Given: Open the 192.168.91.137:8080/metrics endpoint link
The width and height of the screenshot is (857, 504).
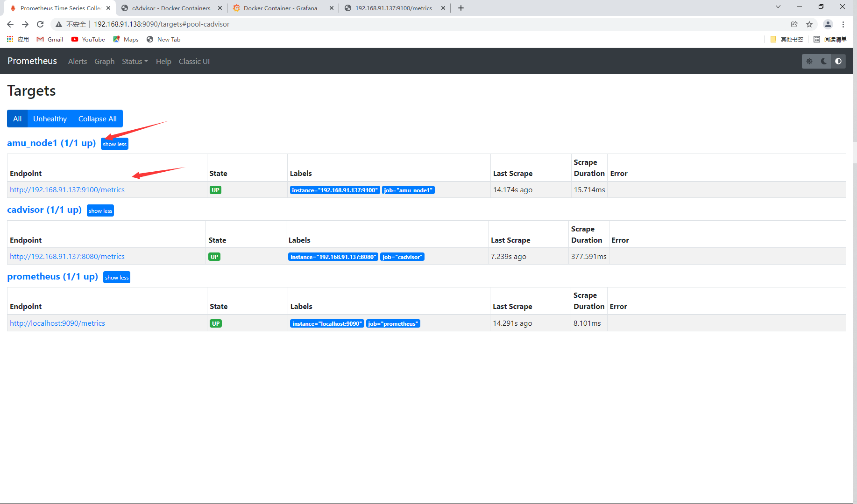Looking at the screenshot, I should point(67,256).
